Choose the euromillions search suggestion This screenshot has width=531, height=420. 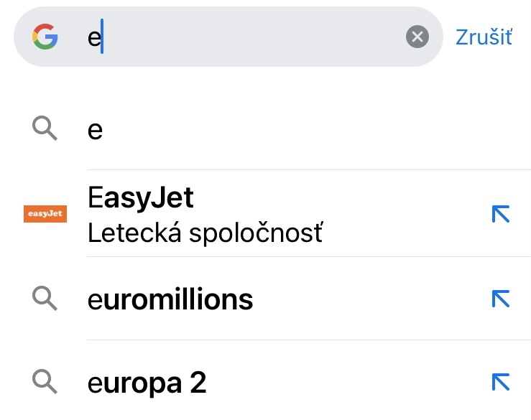pyautogui.click(x=170, y=299)
